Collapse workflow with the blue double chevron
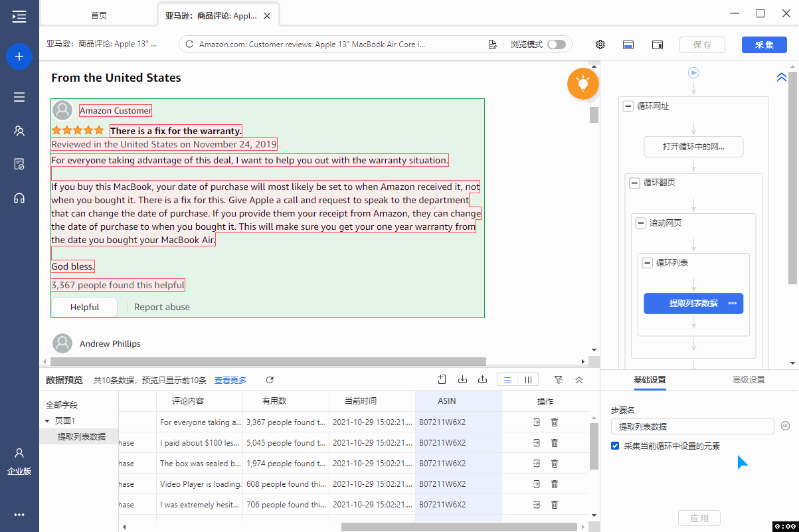This screenshot has height=532, width=799. tap(782, 77)
